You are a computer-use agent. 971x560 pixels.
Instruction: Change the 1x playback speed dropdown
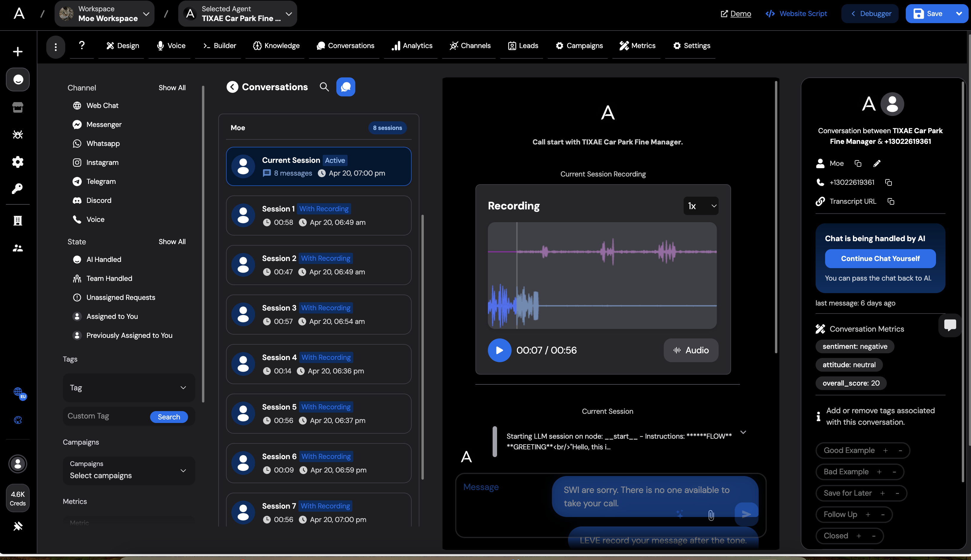tap(701, 206)
